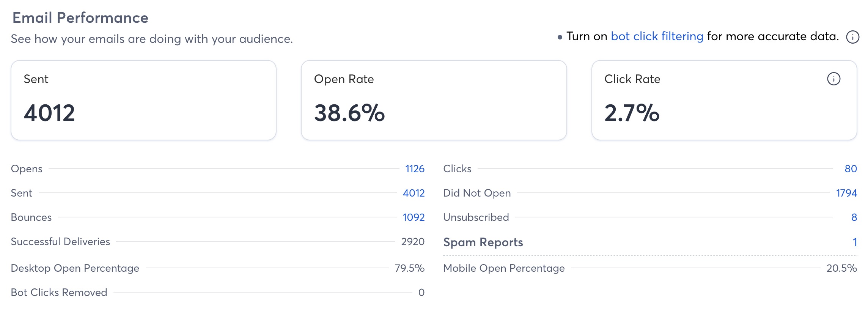Open the 80 Clicks report
The height and width of the screenshot is (318, 868).
851,169
